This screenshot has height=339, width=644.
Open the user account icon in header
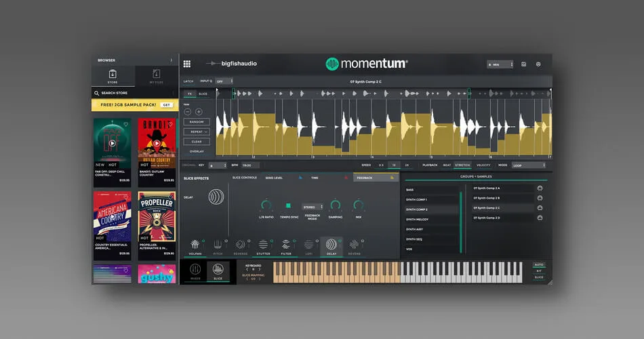[538, 64]
